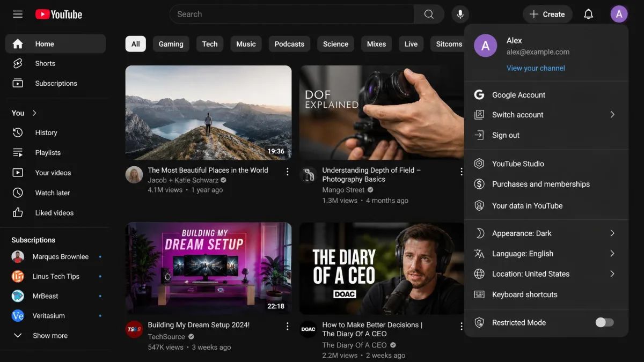Play The Diary Of A CEO thumbnail
644x362 pixels.
pos(382,269)
